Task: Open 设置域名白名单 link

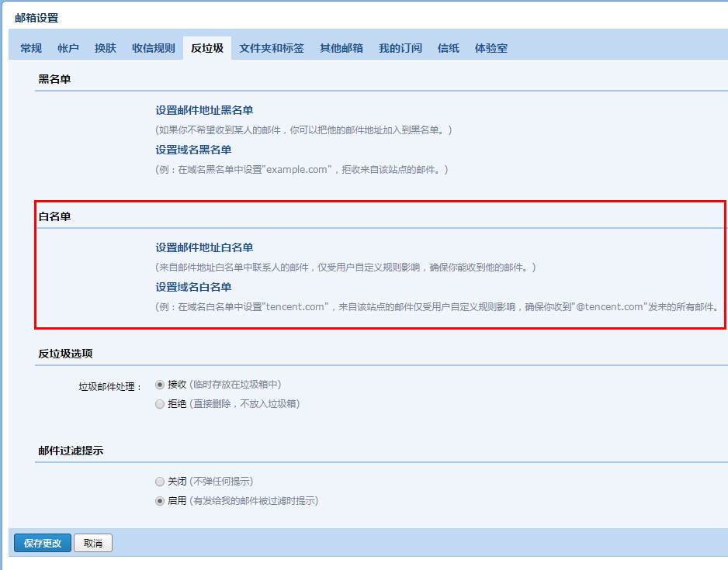Action: [x=193, y=287]
